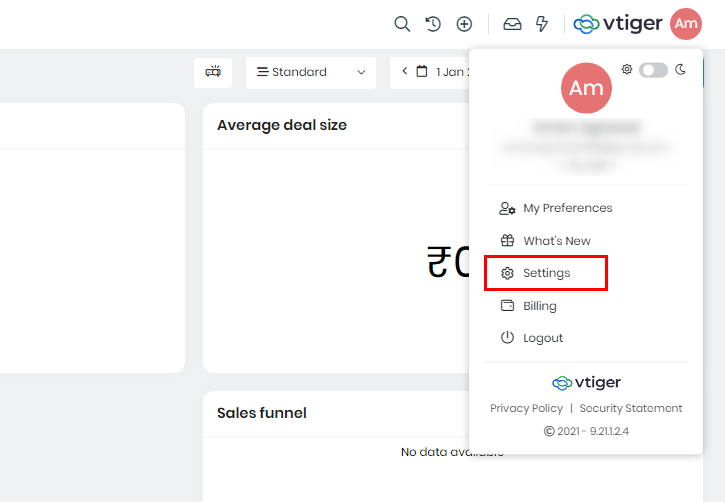Open the Privacy Policy link
Viewport: 725px width, 502px height.
526,408
